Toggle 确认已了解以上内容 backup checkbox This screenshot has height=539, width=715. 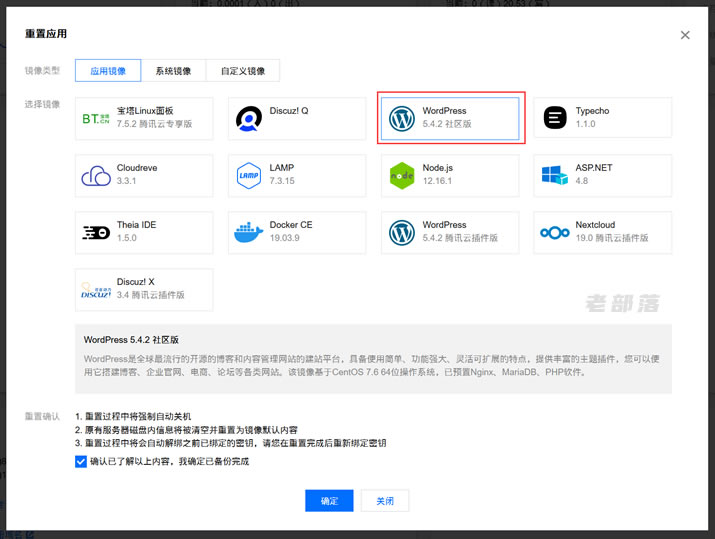[x=81, y=461]
